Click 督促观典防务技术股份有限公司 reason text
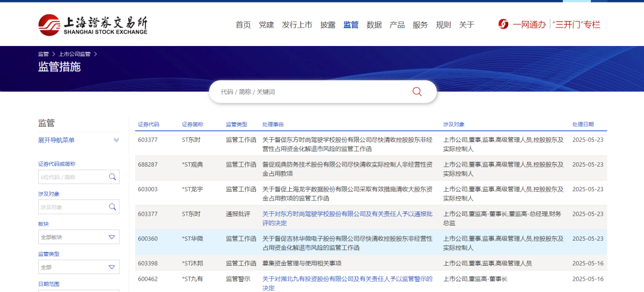The height and width of the screenshot is (292, 644). coord(348,169)
